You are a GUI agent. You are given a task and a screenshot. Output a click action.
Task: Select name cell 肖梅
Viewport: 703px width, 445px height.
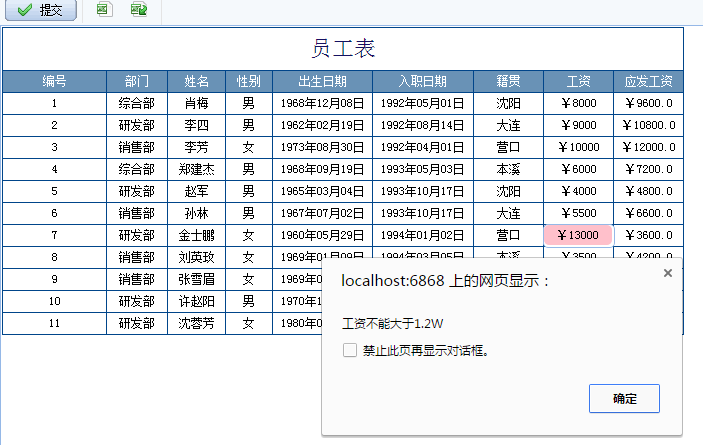coord(196,104)
